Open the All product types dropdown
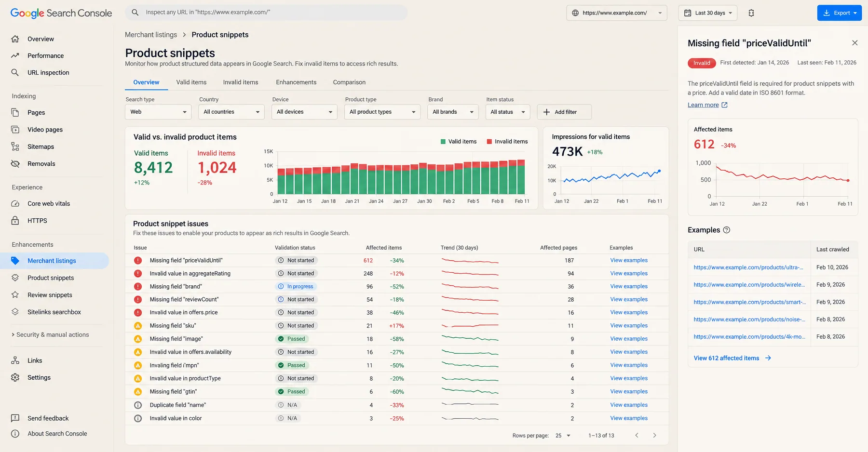Image resolution: width=868 pixels, height=452 pixels. click(x=382, y=112)
